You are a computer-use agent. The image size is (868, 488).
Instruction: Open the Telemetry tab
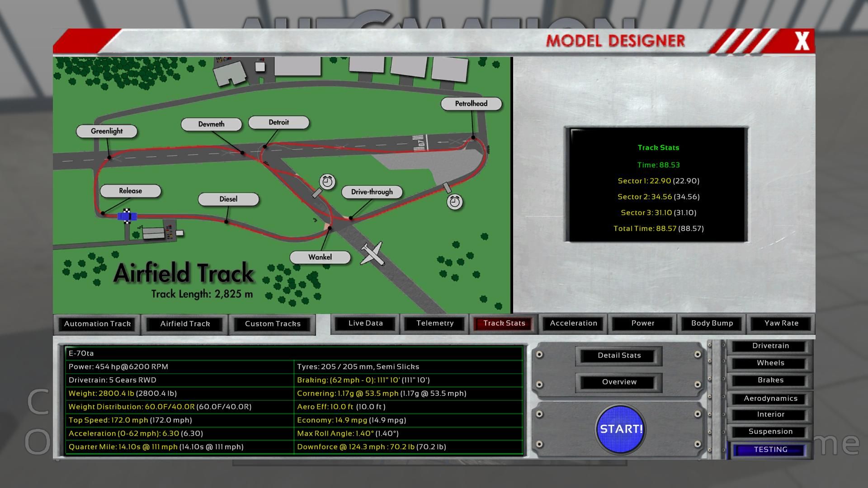coord(434,324)
